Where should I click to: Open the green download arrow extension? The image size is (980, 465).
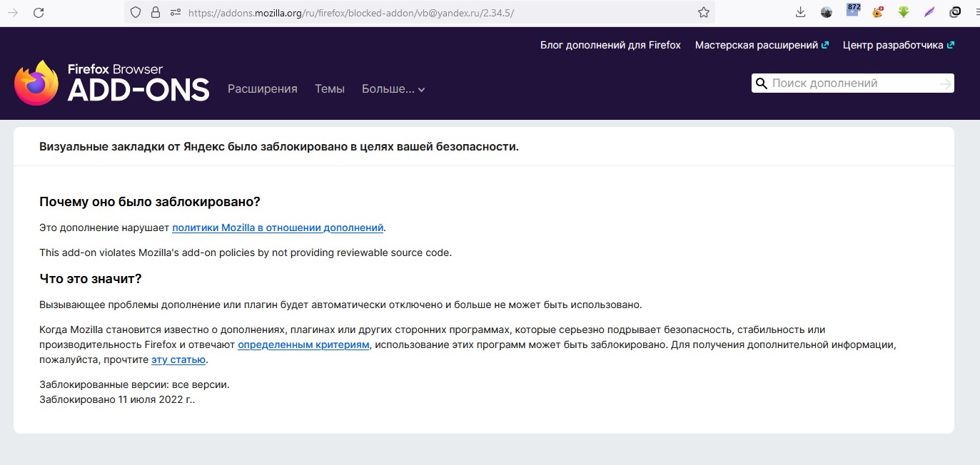(904, 12)
